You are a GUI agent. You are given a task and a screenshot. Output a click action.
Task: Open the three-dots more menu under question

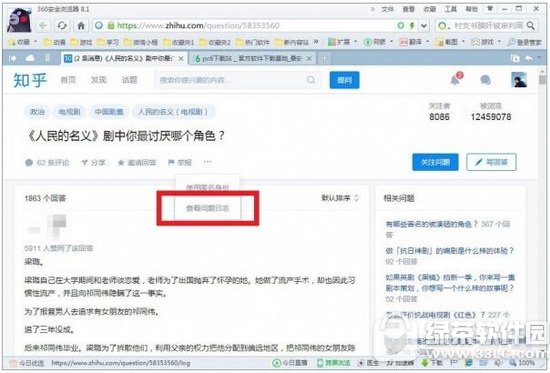click(x=208, y=162)
